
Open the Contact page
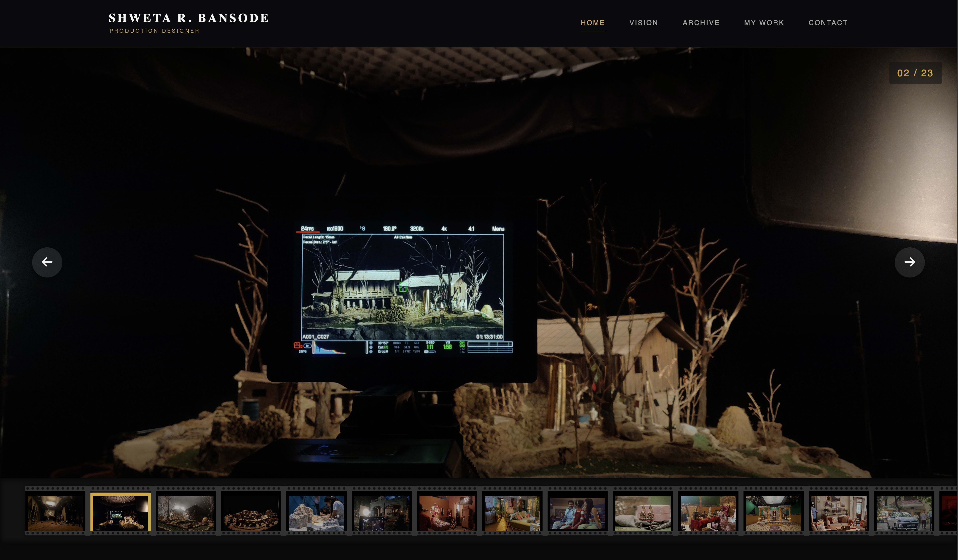pyautogui.click(x=828, y=23)
